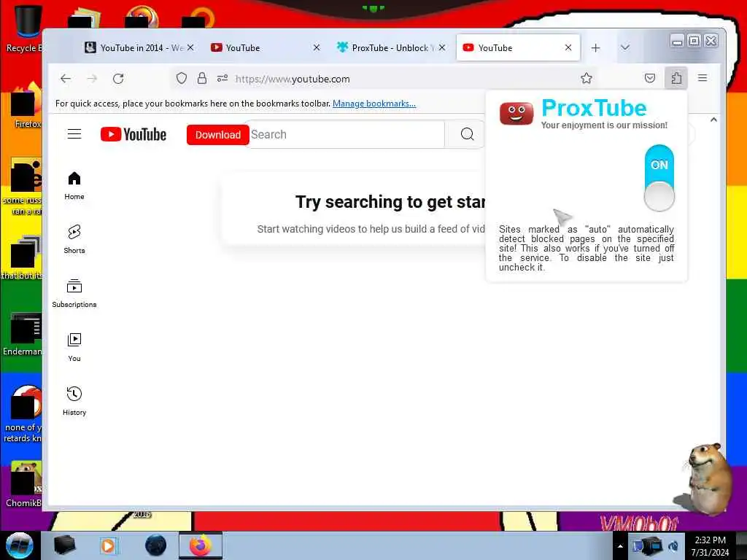Reload the YouTube page
The image size is (747, 560).
118,79
